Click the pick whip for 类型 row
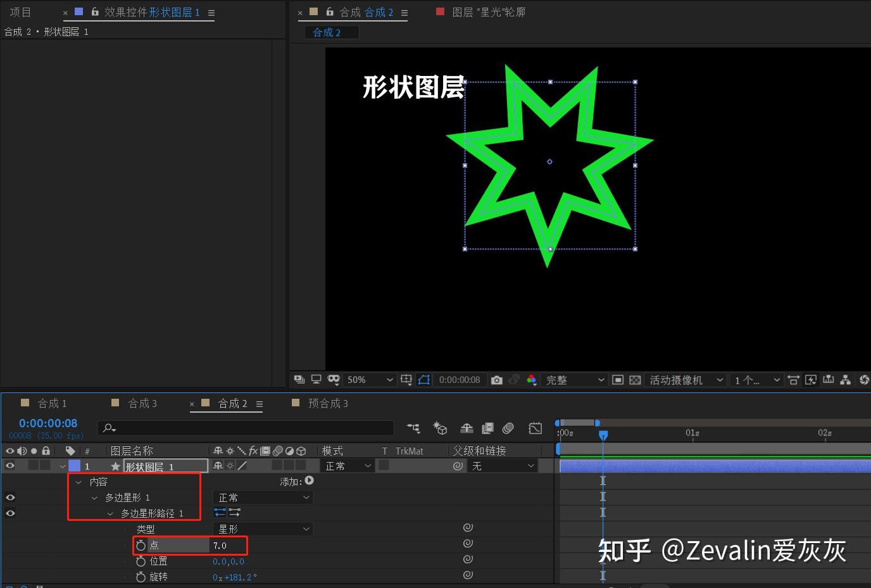The height and width of the screenshot is (588, 871). [x=468, y=527]
